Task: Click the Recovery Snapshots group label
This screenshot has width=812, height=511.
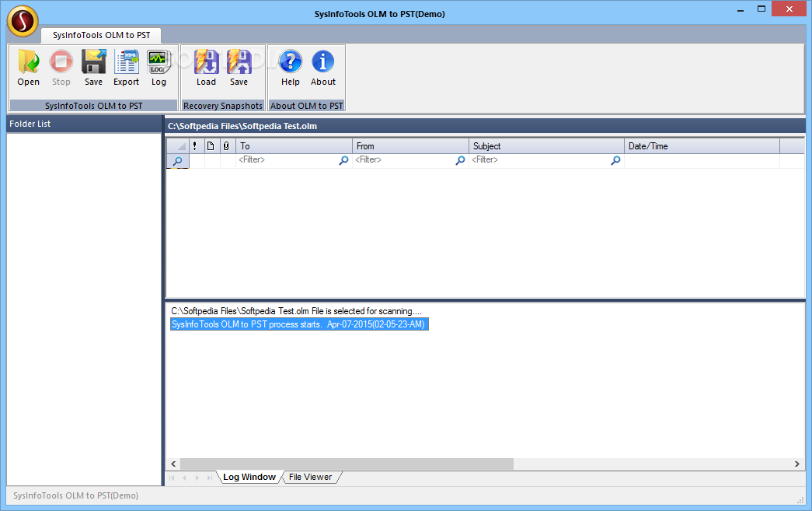Action: [x=223, y=106]
